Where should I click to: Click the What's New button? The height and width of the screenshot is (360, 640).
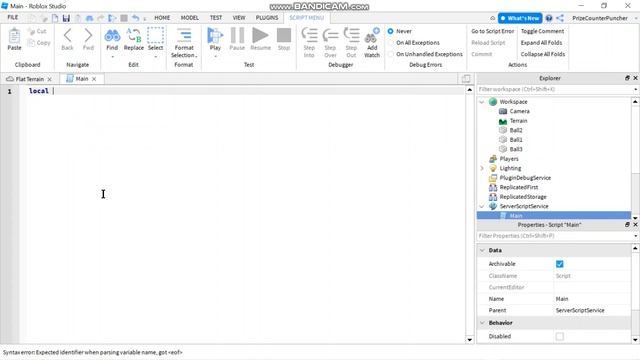point(520,18)
